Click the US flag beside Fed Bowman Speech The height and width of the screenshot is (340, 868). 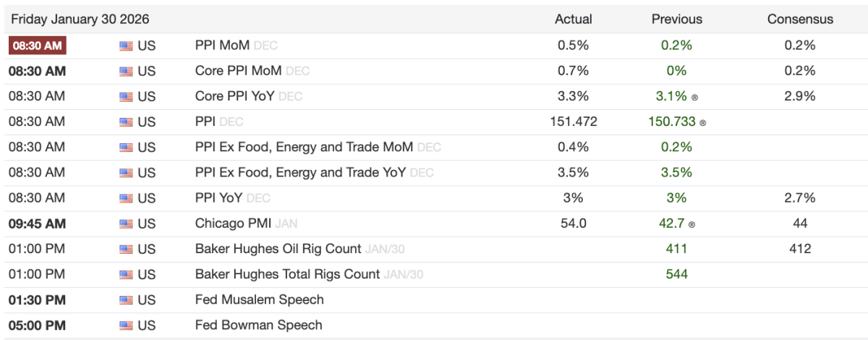[x=126, y=326]
